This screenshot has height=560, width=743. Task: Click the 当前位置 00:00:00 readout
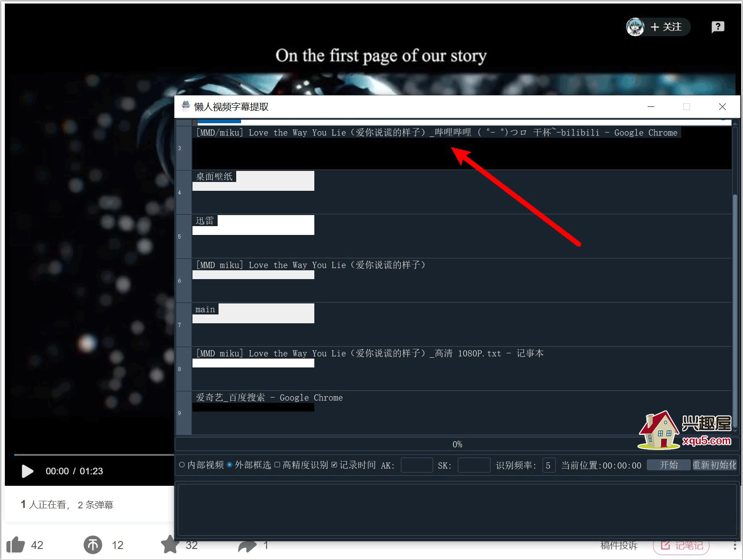click(x=601, y=465)
